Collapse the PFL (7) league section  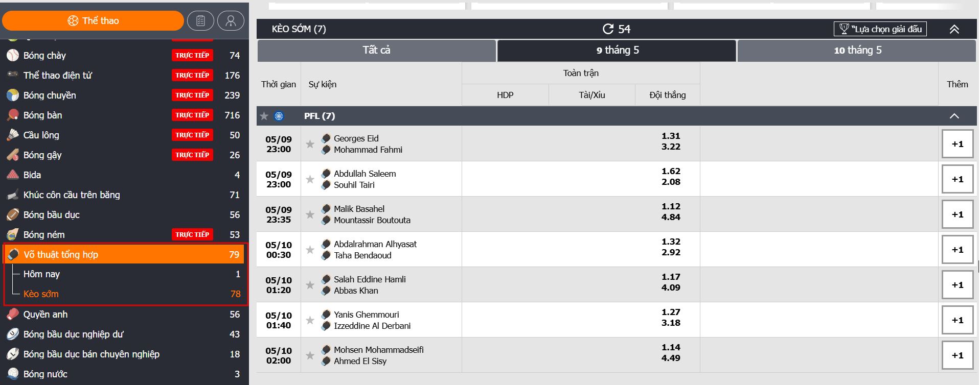tap(954, 116)
